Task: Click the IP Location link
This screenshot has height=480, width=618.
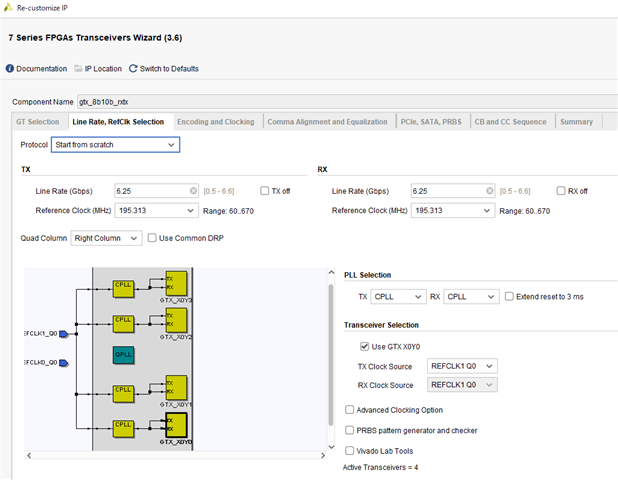Action: coord(103,69)
